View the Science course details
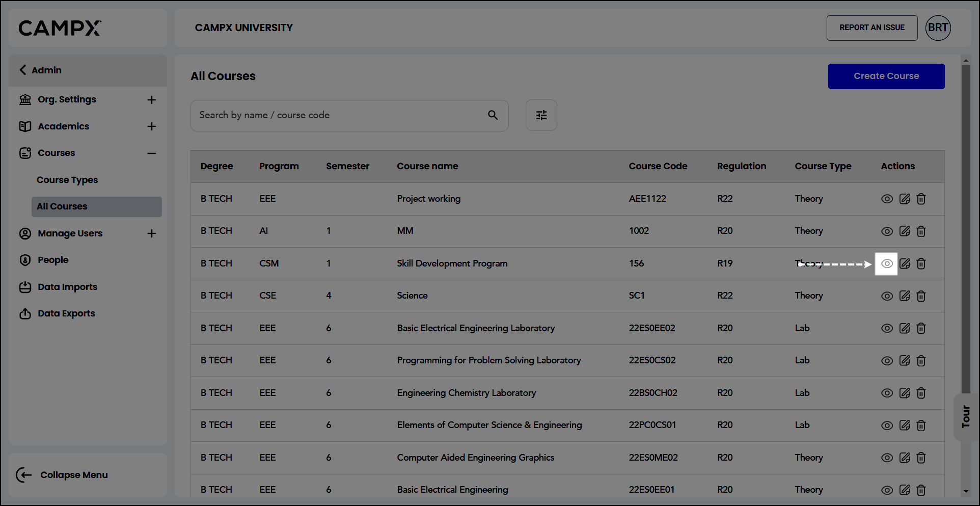The width and height of the screenshot is (980, 506). click(887, 296)
